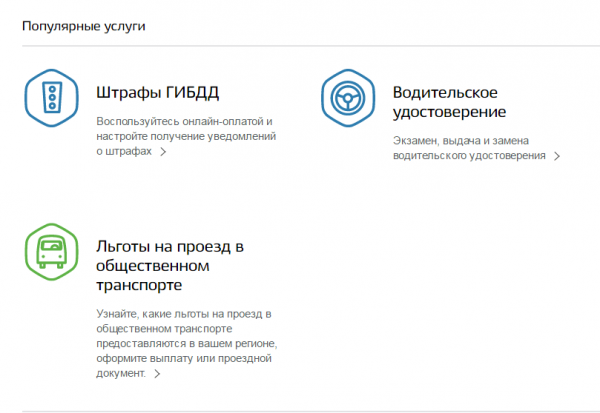Open the Штрафы ГИБДД service heading
This screenshot has width=600, height=413.
click(x=157, y=93)
